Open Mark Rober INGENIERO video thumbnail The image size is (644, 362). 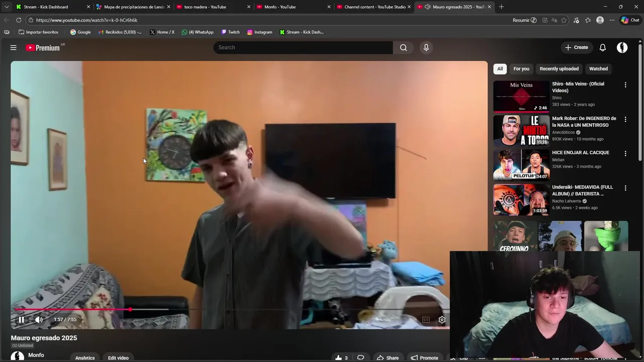(x=521, y=131)
